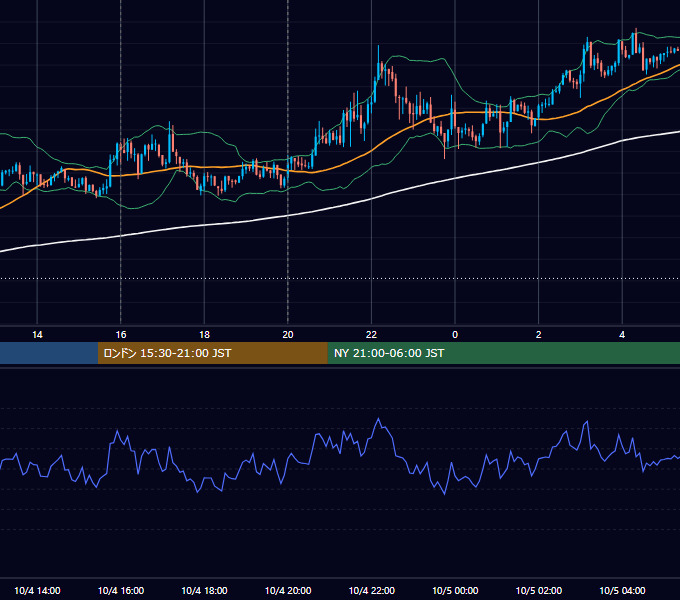Click the London 15:30-21:00 JST session bar
The image size is (680, 600).
tap(212, 353)
